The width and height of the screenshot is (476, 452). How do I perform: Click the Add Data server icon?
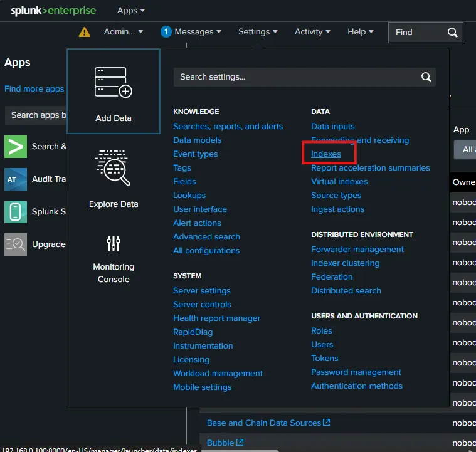tap(113, 82)
